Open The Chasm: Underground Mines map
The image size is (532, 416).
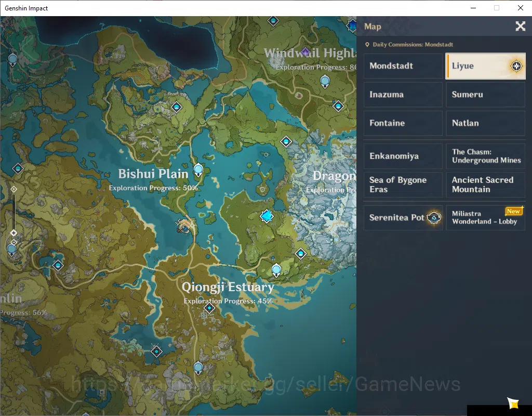486,156
